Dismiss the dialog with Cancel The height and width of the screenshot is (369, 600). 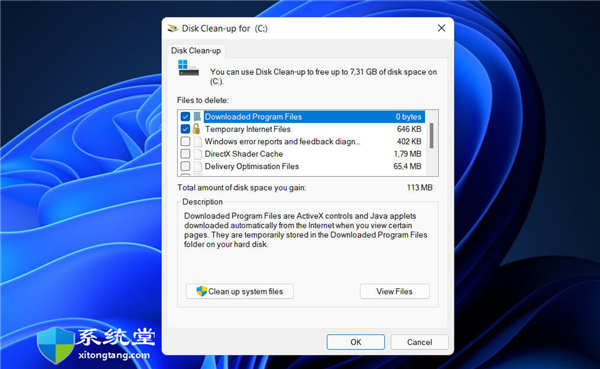419,342
